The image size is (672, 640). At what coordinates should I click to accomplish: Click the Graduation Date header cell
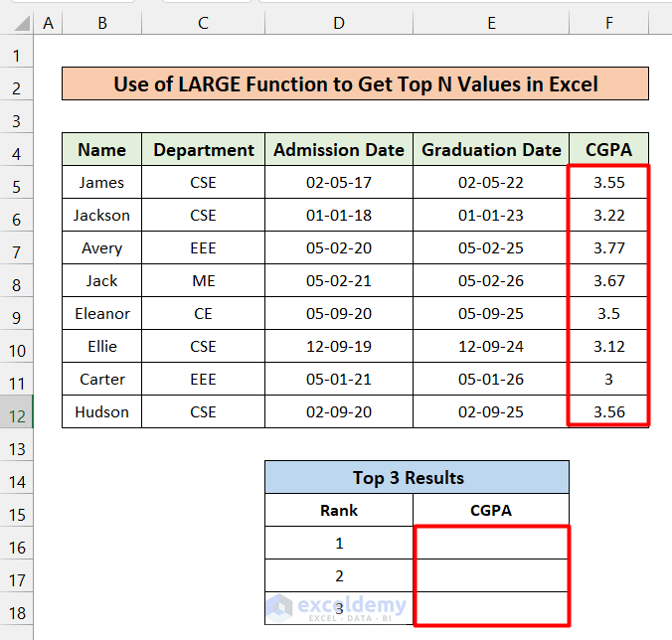tap(491, 149)
